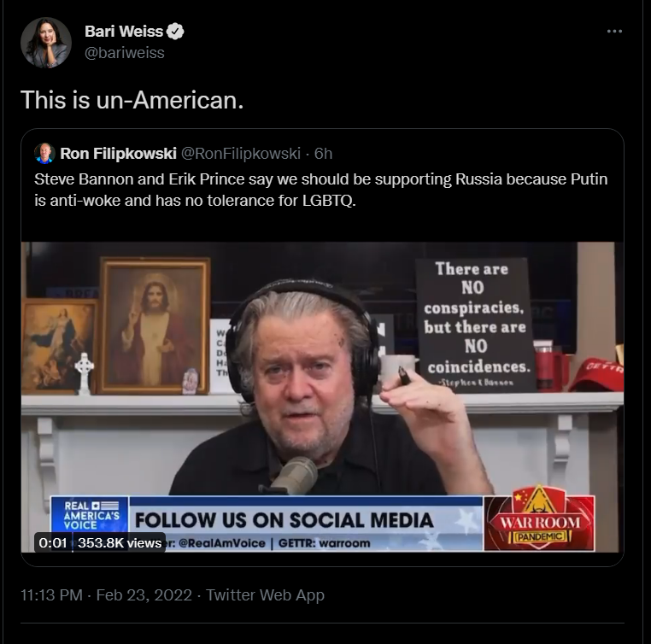Click the @bariweiss handle

point(124,53)
